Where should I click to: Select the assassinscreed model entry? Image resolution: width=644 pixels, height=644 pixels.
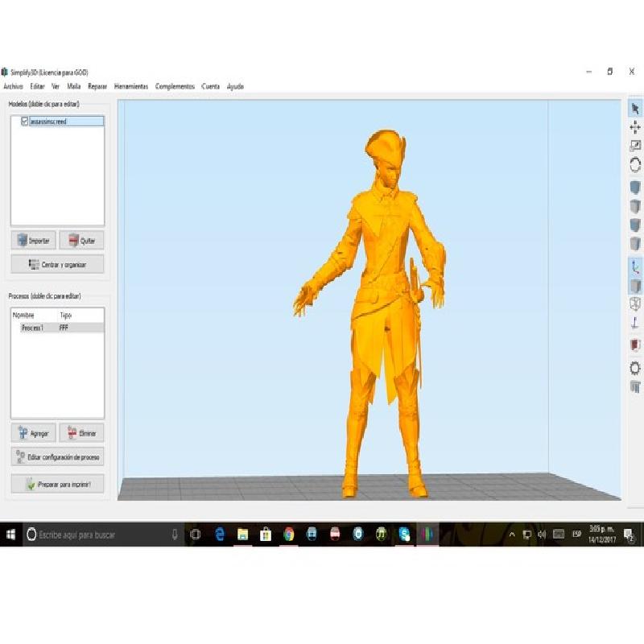pos(66,122)
